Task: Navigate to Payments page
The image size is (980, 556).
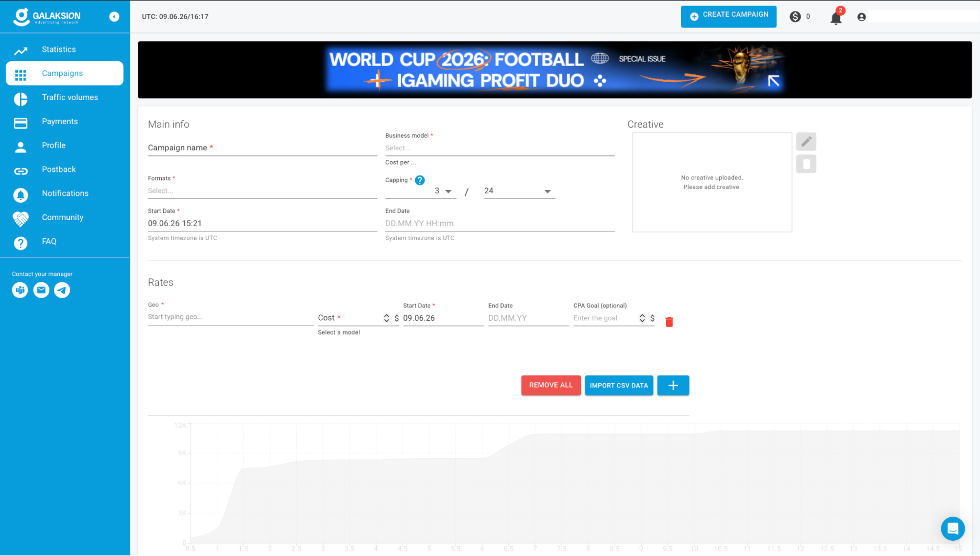Action: point(60,122)
